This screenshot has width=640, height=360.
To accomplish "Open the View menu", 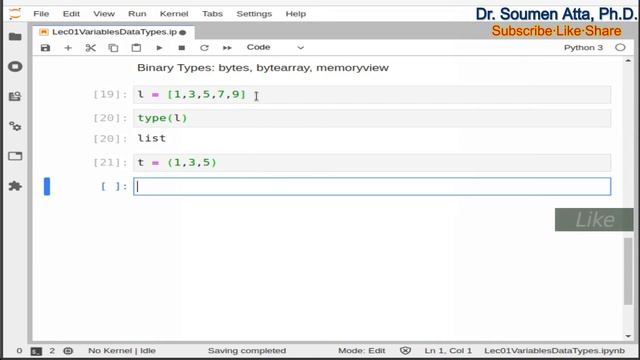I will click(104, 13).
